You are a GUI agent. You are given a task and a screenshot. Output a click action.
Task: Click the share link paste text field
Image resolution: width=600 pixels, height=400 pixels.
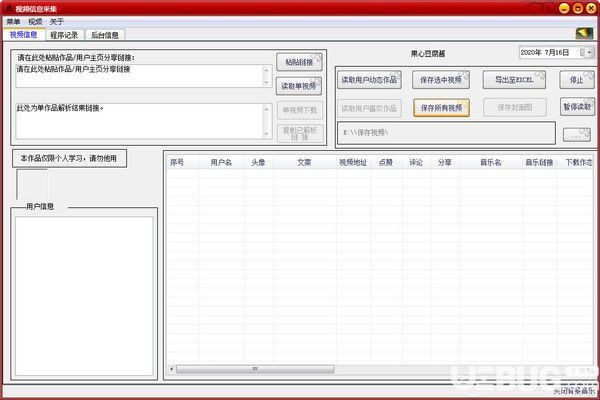pos(141,76)
